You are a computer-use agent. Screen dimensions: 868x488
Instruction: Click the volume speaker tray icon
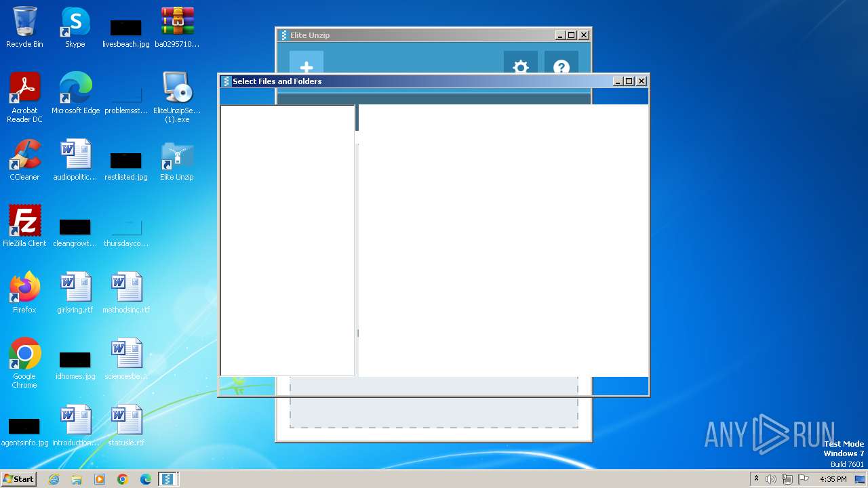(x=771, y=479)
